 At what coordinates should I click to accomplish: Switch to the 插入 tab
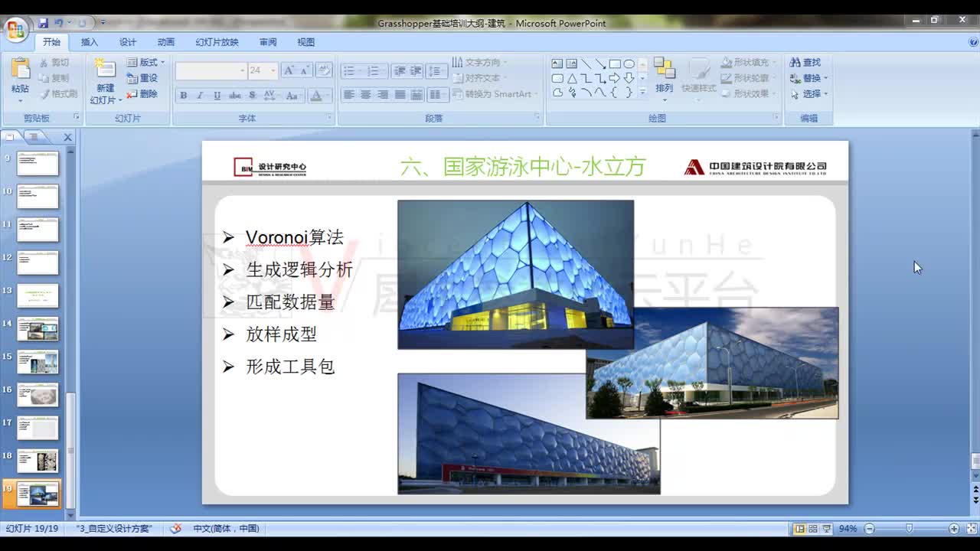(x=90, y=42)
